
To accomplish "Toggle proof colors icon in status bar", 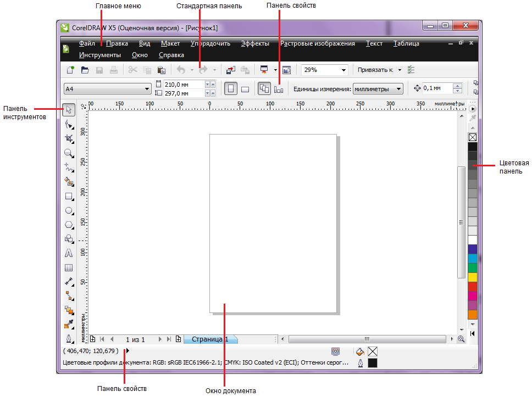I will coord(336,351).
